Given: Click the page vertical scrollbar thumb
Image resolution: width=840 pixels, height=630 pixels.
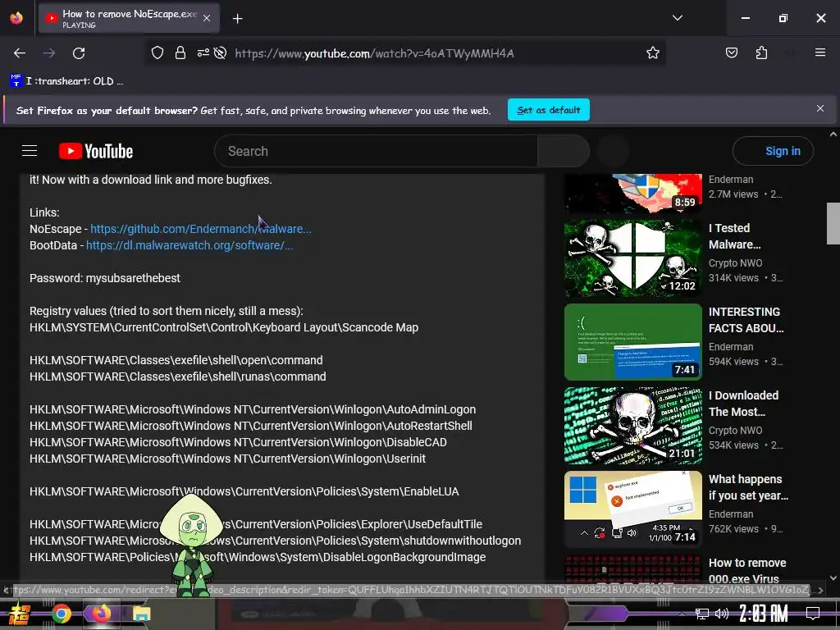Looking at the screenshot, I should click(x=833, y=223).
